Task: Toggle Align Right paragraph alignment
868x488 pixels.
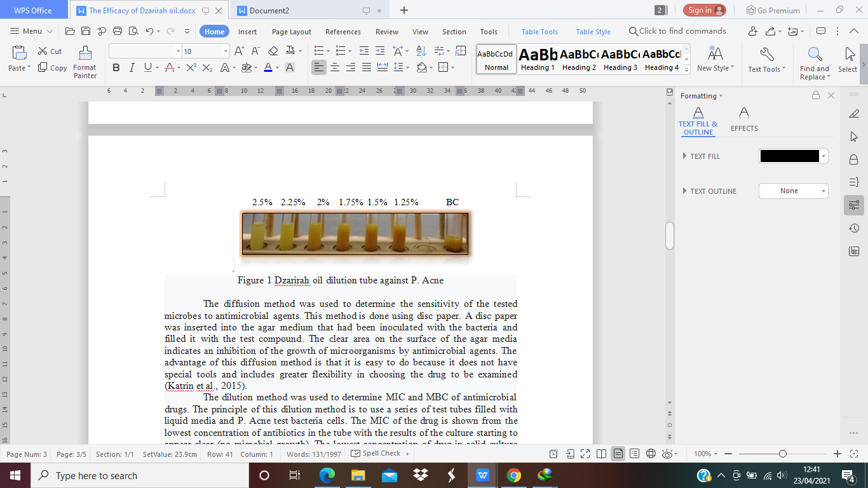Action: point(351,67)
